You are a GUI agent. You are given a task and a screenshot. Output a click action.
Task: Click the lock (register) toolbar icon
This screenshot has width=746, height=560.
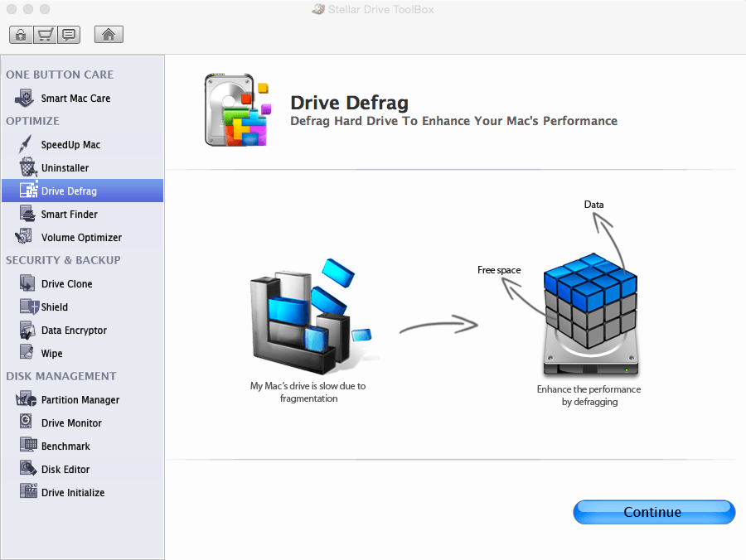[21, 35]
